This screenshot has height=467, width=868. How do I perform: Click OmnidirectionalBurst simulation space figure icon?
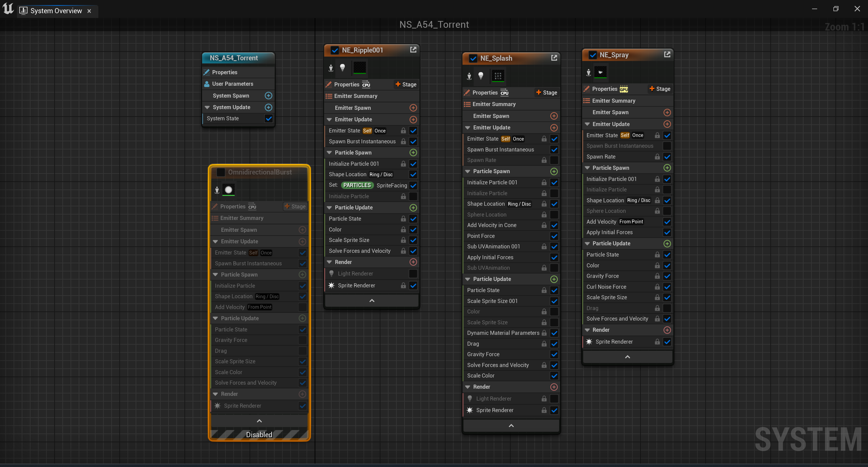(x=217, y=190)
